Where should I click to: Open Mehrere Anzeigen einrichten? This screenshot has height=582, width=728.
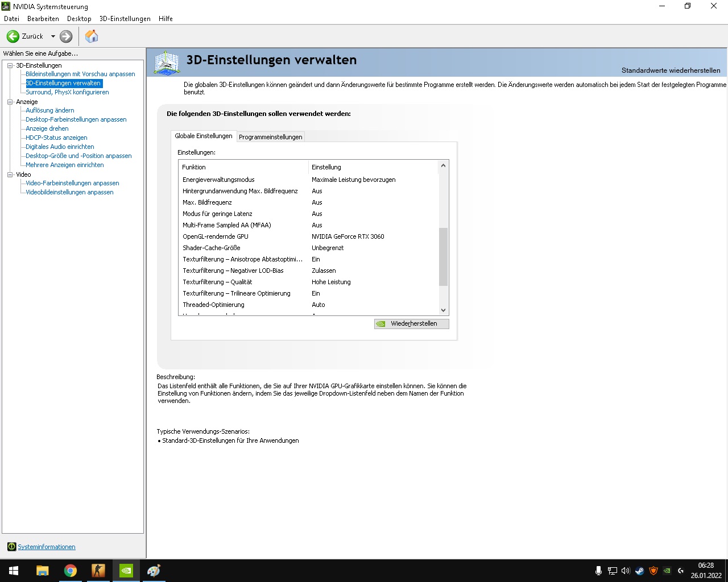(x=65, y=165)
